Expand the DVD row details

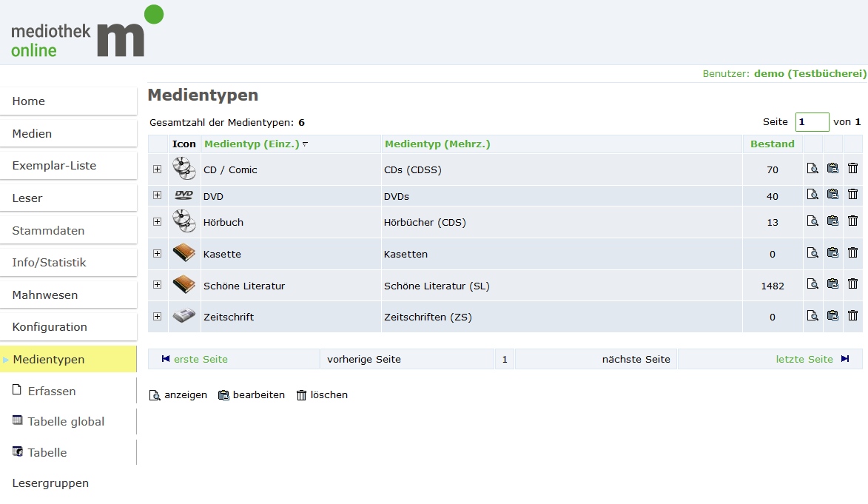(x=157, y=195)
